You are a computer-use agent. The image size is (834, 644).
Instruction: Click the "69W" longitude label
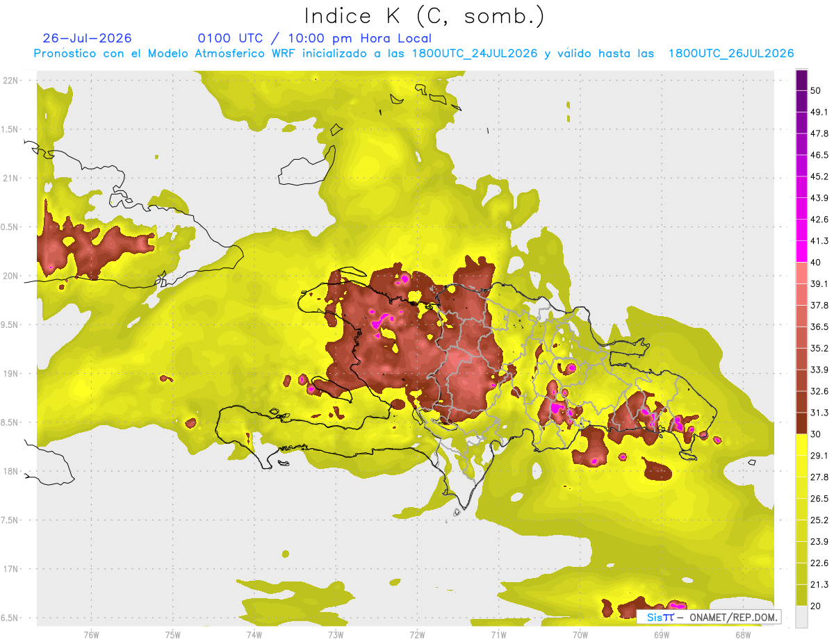point(662,635)
